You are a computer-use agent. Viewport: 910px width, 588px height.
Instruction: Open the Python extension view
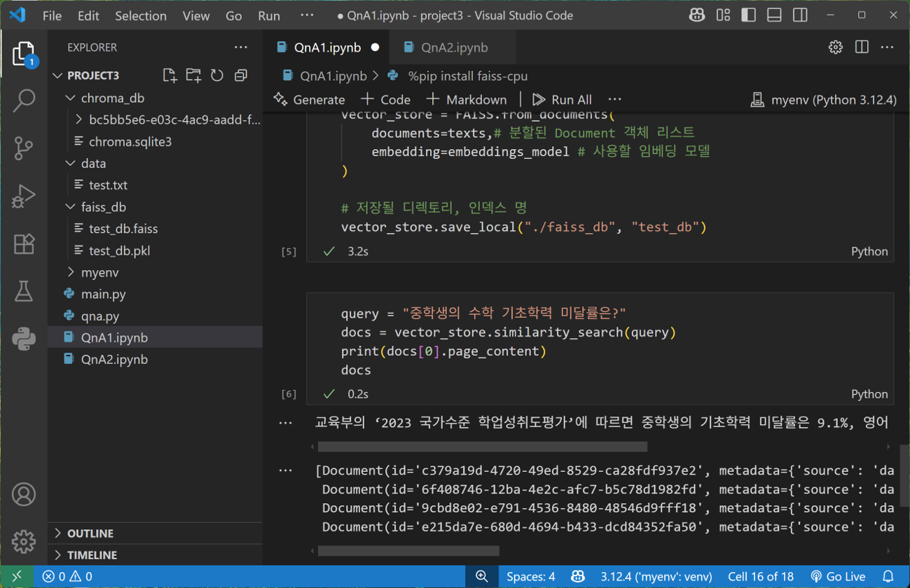(x=24, y=339)
